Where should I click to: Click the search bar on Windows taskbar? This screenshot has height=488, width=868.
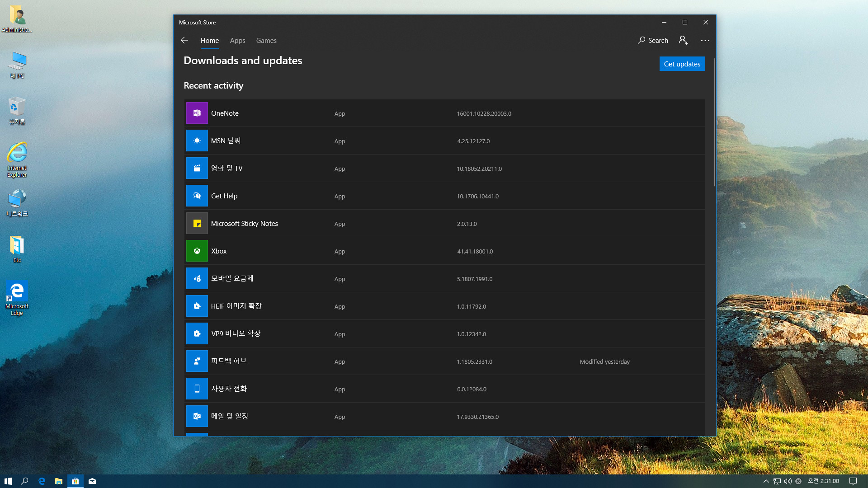tap(24, 481)
